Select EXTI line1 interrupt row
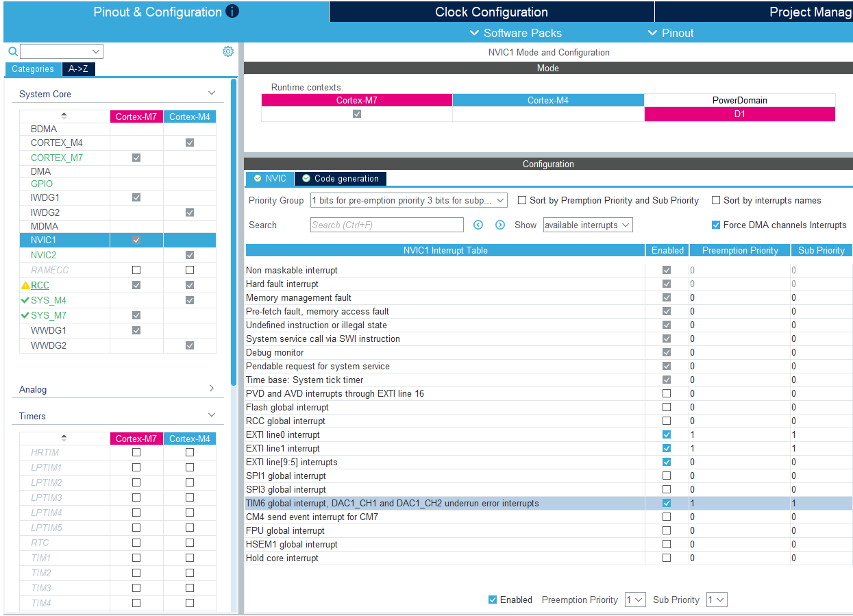853x616 pixels. pos(548,448)
